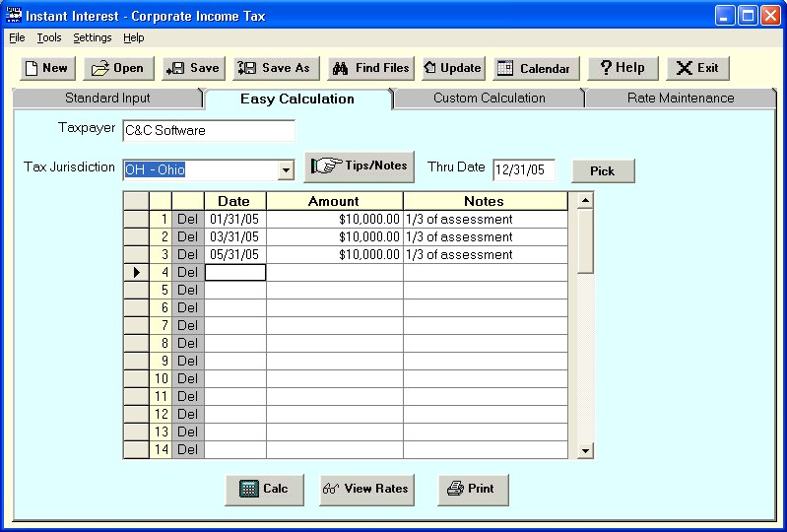Image resolution: width=787 pixels, height=532 pixels.
Task: Print using the Print button
Action: 473,489
